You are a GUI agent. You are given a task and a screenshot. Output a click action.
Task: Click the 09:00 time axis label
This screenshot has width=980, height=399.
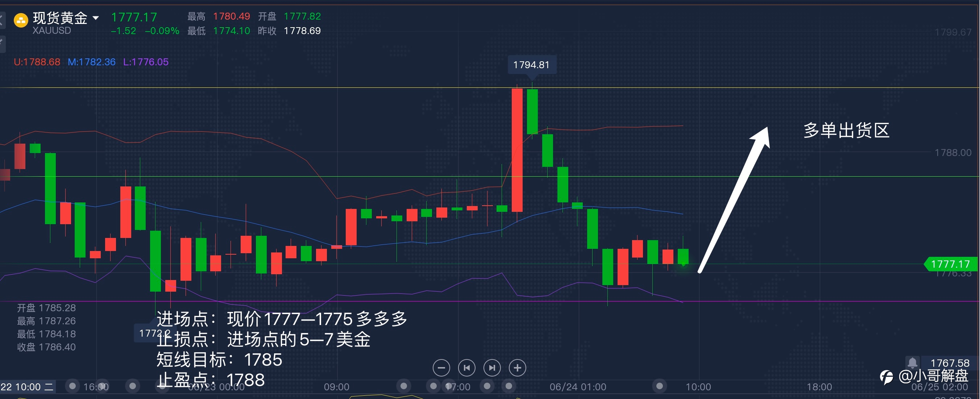337,387
